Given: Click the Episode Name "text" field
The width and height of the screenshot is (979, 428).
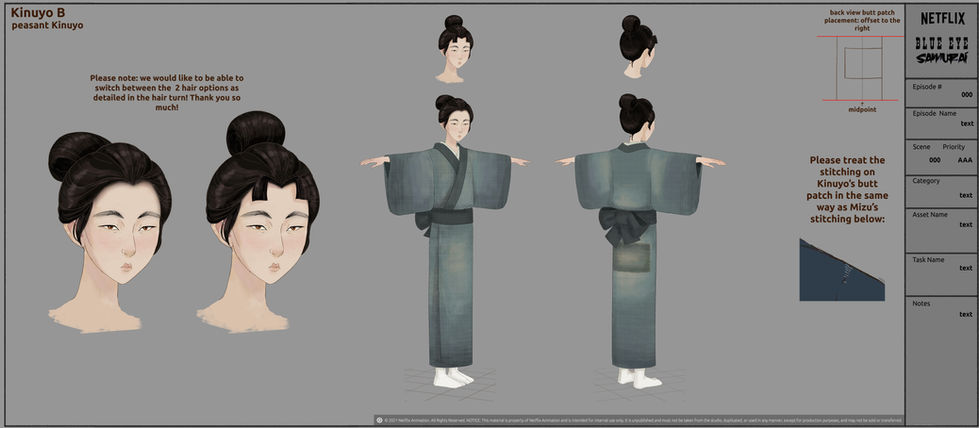Looking at the screenshot, I should click(967, 124).
